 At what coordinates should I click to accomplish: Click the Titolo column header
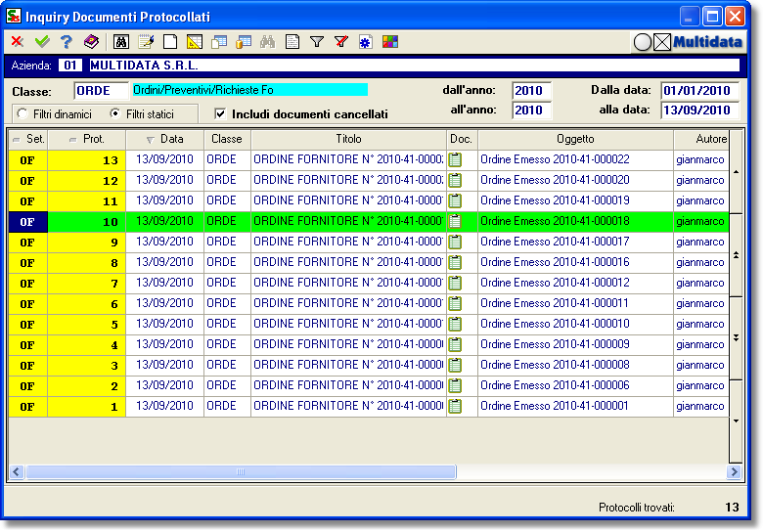[x=348, y=139]
